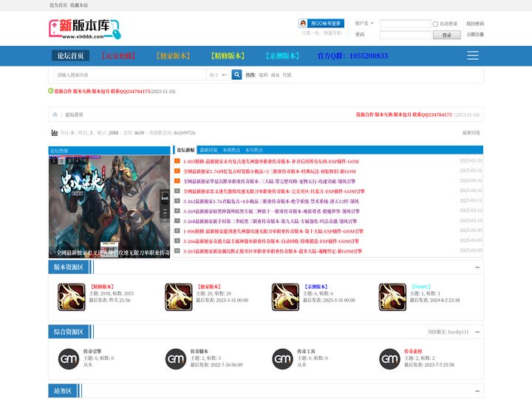Click the QQ penguin login icon
Image resolution: width=532 pixels, height=399 pixels.
303,24
